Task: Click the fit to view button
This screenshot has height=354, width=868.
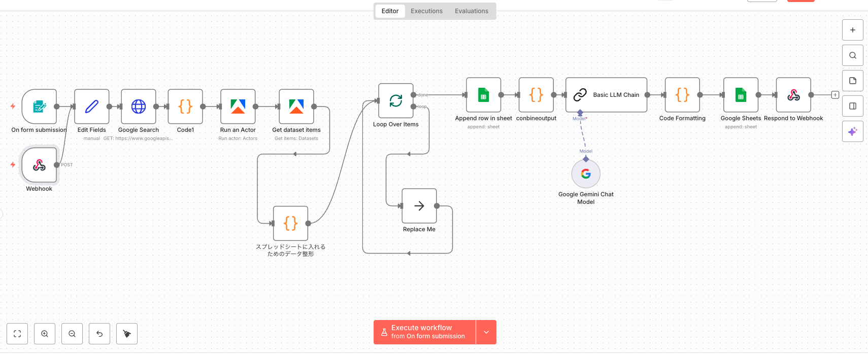Action: [x=17, y=334]
